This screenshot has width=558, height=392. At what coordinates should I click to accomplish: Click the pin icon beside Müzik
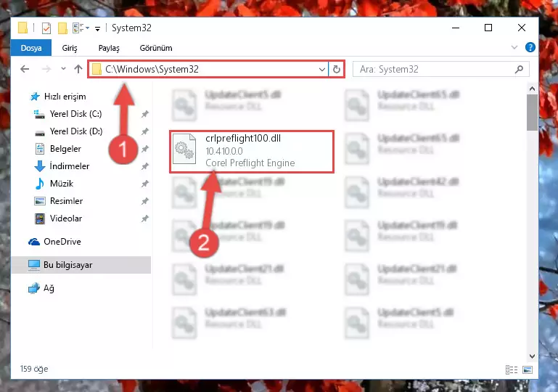(145, 184)
